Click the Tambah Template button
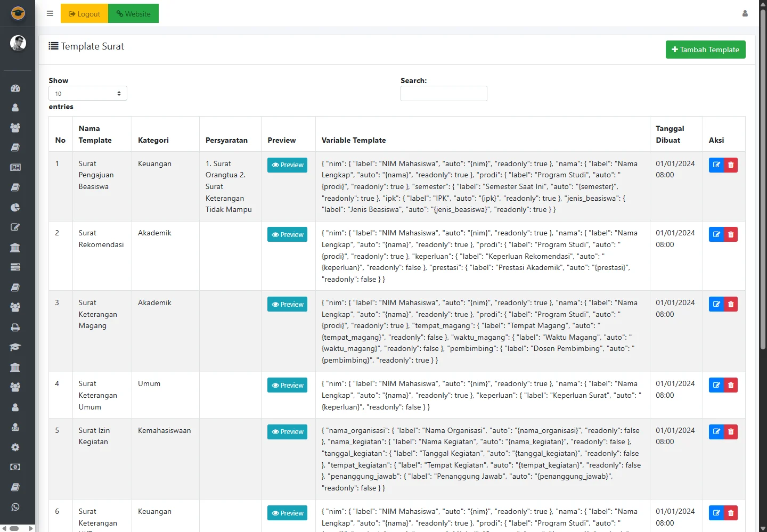The image size is (767, 532). 705,50
